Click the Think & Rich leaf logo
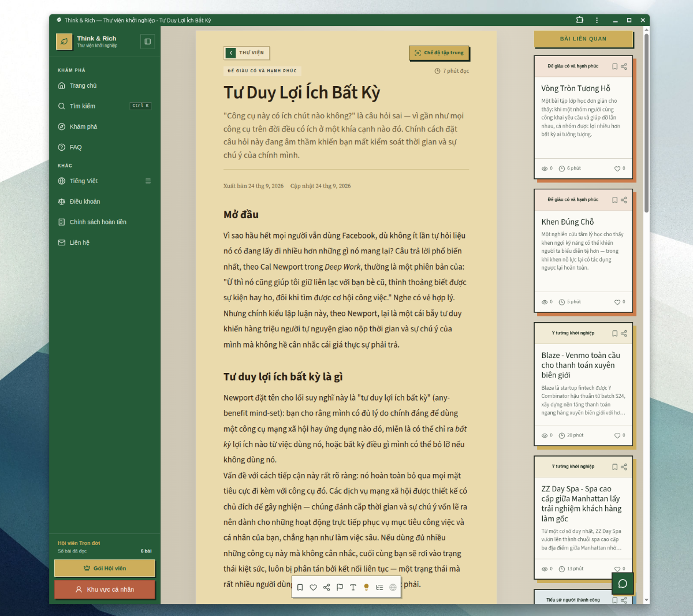Screen dimensions: 693x616 point(64,42)
